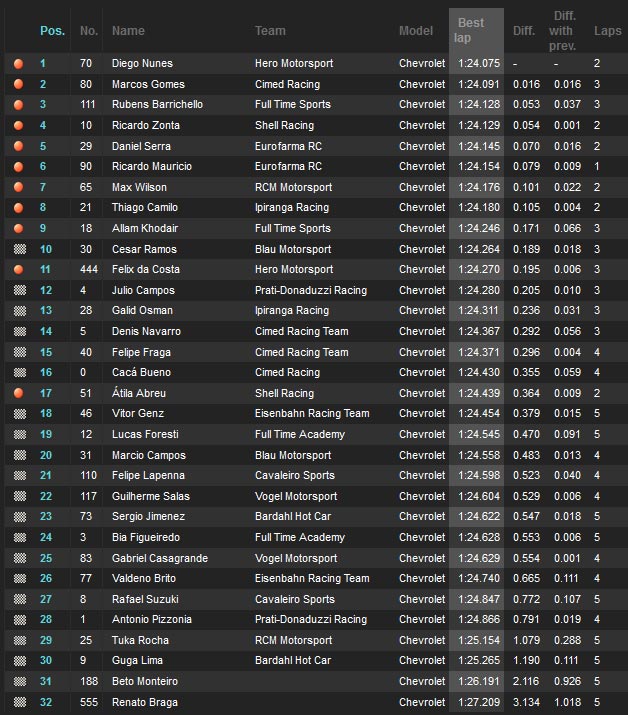Click the checkered flag in Guilherme Salas's row
This screenshot has width=628, height=715.
click(x=20, y=496)
